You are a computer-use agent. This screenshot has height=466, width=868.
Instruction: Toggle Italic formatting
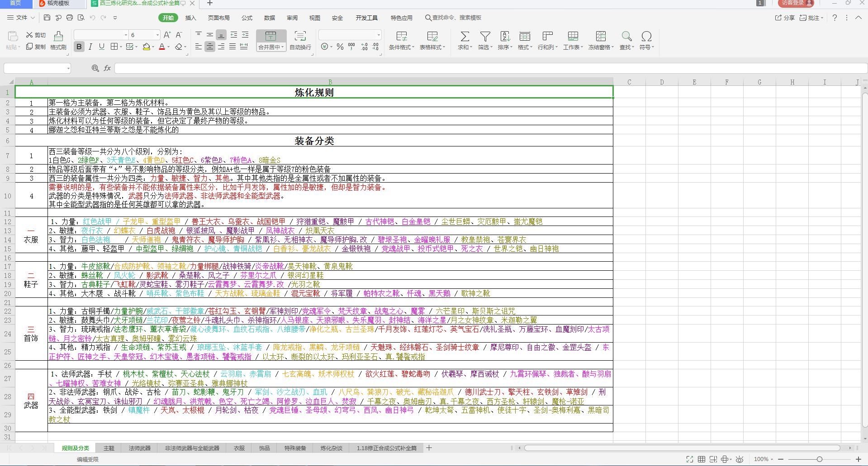(x=90, y=47)
